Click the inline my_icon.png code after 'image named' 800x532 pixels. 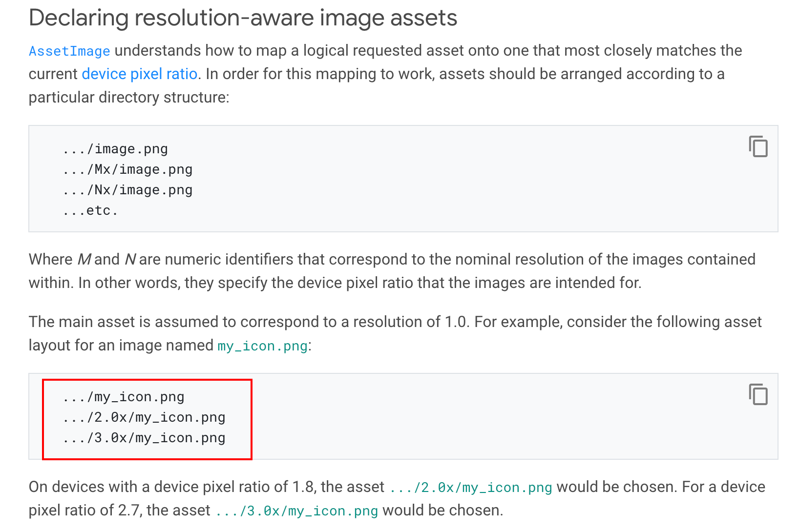262,346
